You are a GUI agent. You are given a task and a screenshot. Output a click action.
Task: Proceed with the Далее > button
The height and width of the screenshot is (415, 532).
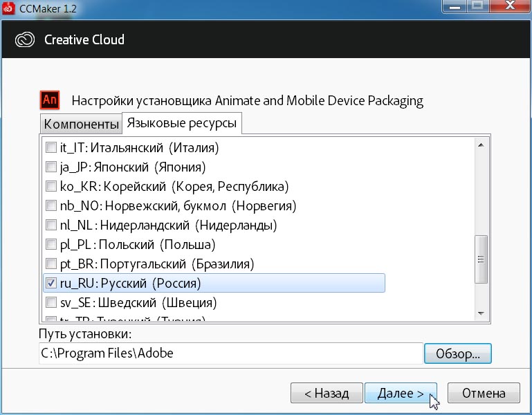click(401, 393)
